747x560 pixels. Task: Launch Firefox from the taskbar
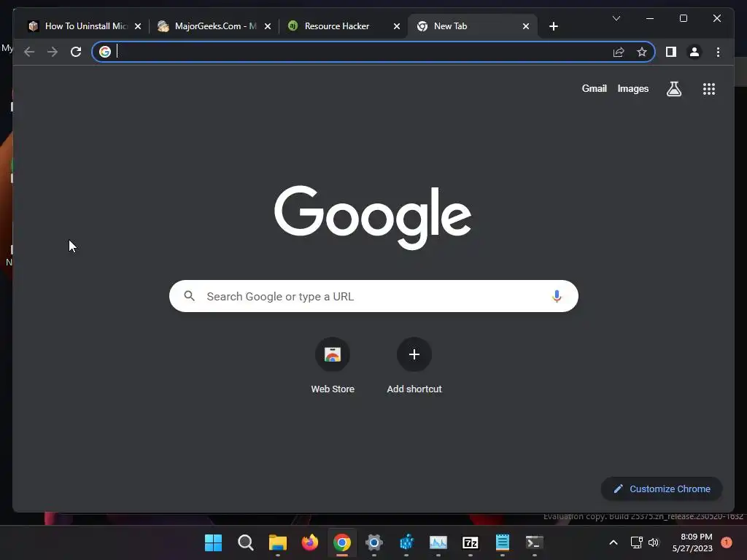pyautogui.click(x=309, y=542)
